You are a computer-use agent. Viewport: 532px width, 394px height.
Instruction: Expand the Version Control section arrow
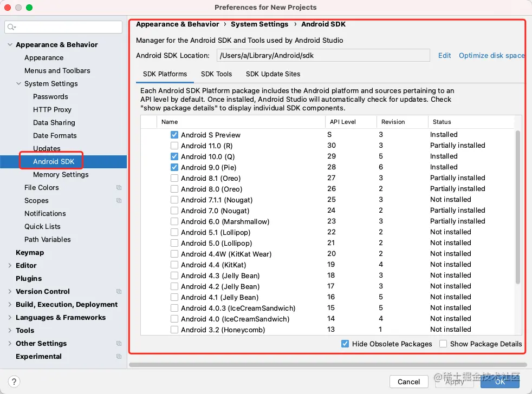(x=10, y=291)
